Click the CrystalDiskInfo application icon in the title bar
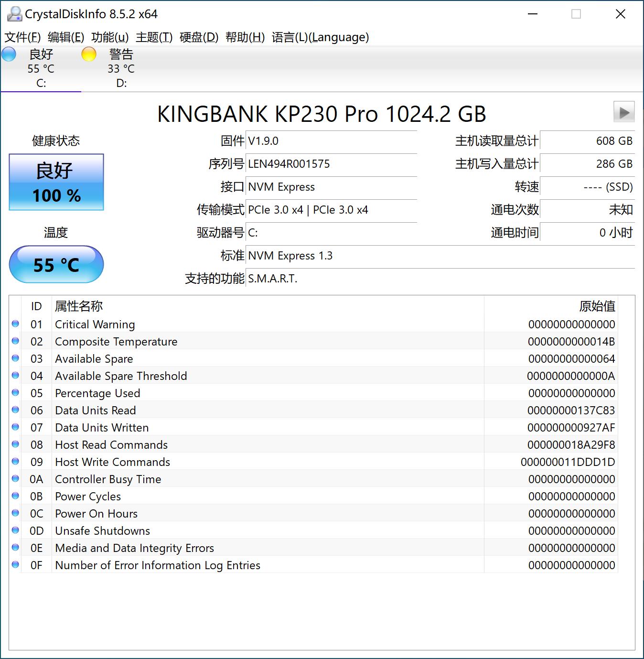The height and width of the screenshot is (659, 644). pyautogui.click(x=14, y=13)
